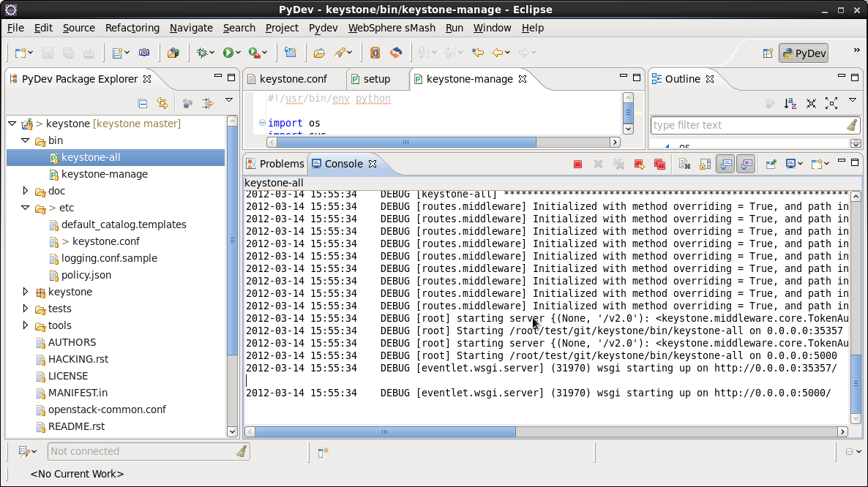Collapse all in Package Explorer
Screen dimensions: 868x487
pyautogui.click(x=143, y=104)
